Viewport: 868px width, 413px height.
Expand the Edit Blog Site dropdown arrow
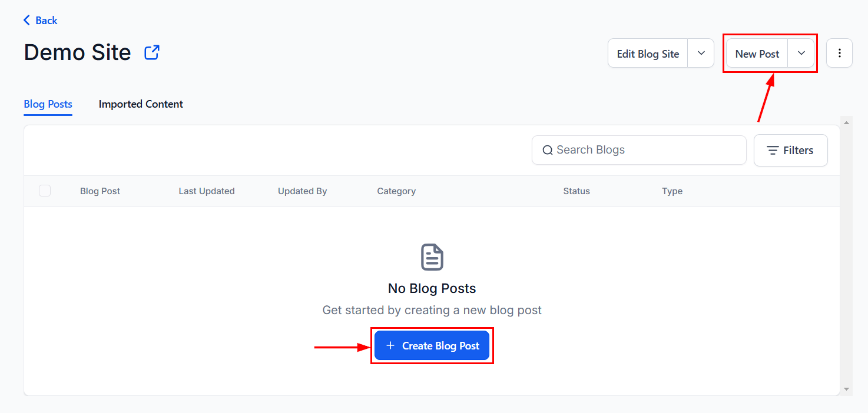[x=701, y=54]
